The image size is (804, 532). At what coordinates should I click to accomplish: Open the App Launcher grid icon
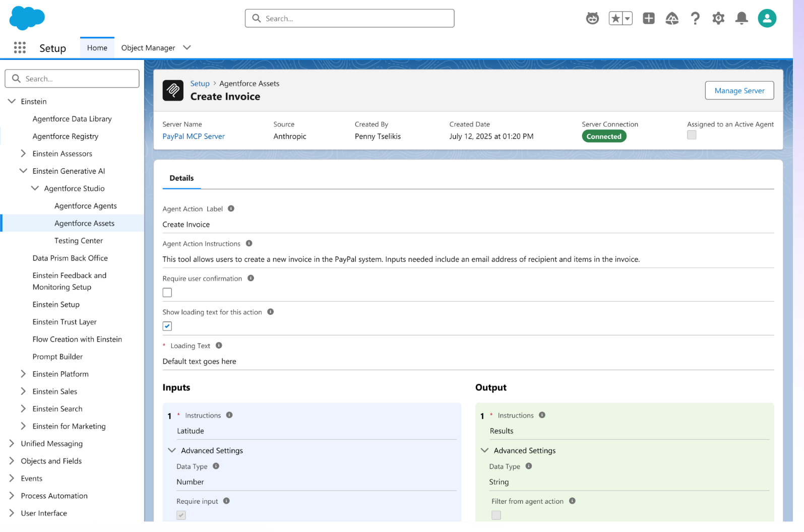pyautogui.click(x=20, y=48)
